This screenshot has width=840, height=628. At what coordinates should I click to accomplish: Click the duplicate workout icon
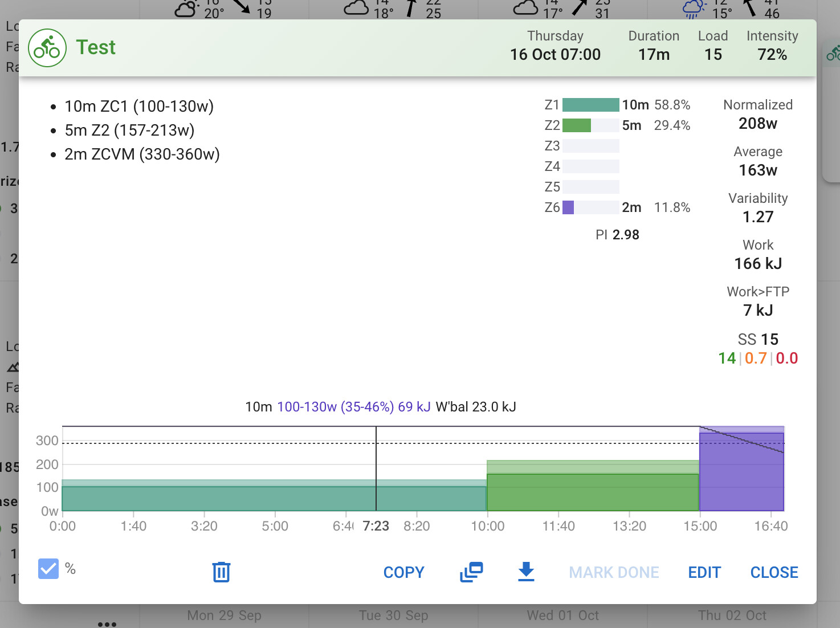(x=471, y=572)
